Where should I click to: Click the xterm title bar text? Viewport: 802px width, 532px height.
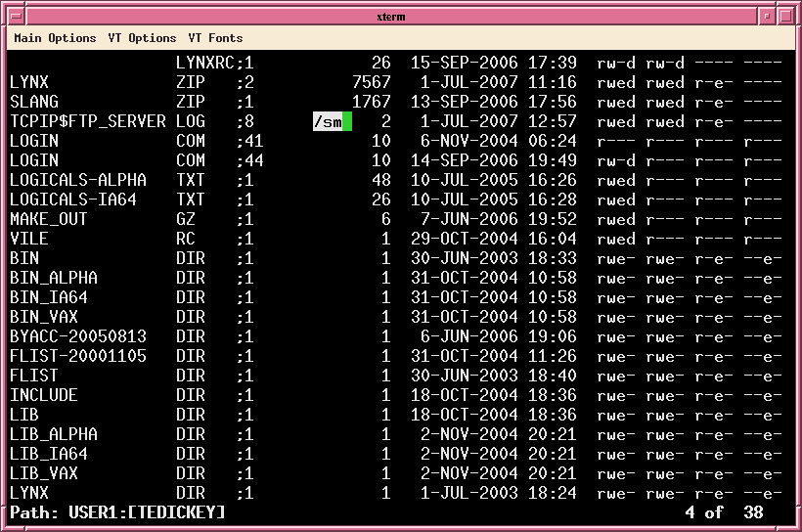[x=391, y=16]
